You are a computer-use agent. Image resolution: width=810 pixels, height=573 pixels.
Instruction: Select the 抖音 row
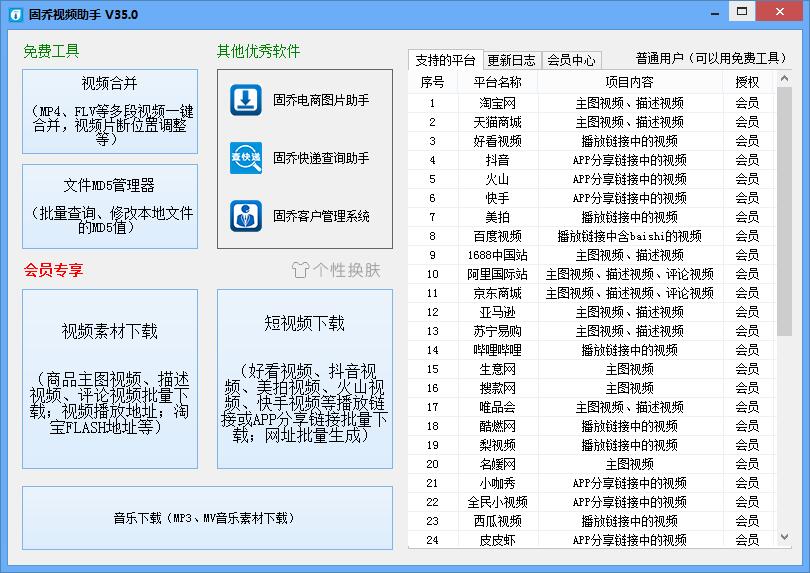pyautogui.click(x=592, y=160)
